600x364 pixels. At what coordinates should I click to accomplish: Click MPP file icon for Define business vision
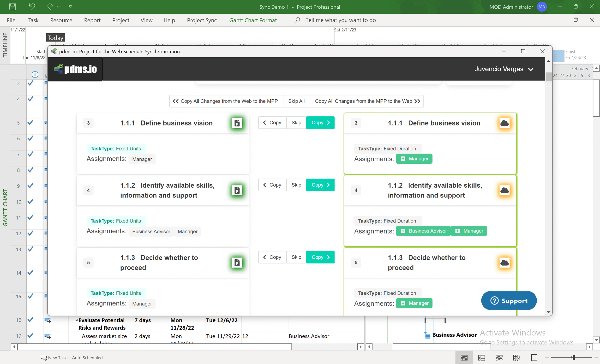pos(237,123)
